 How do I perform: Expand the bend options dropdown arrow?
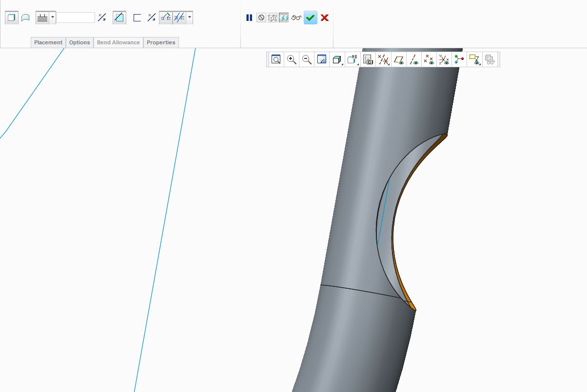click(x=190, y=18)
